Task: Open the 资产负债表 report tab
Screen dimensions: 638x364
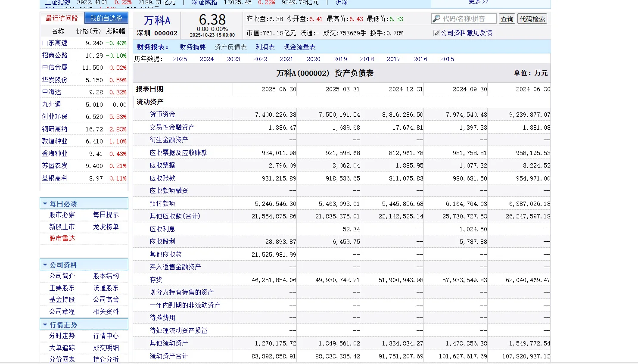Action: (x=230, y=47)
